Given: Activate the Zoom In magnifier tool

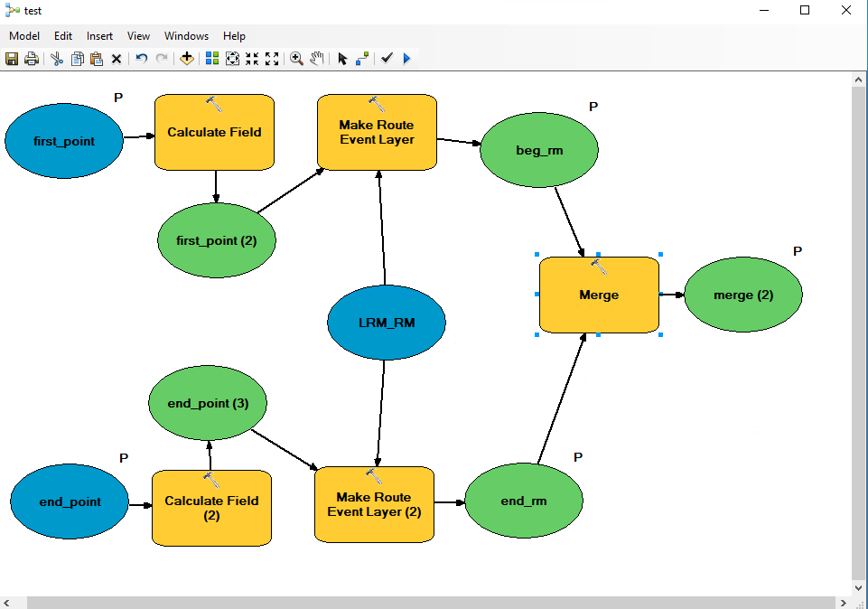Looking at the screenshot, I should [x=297, y=58].
